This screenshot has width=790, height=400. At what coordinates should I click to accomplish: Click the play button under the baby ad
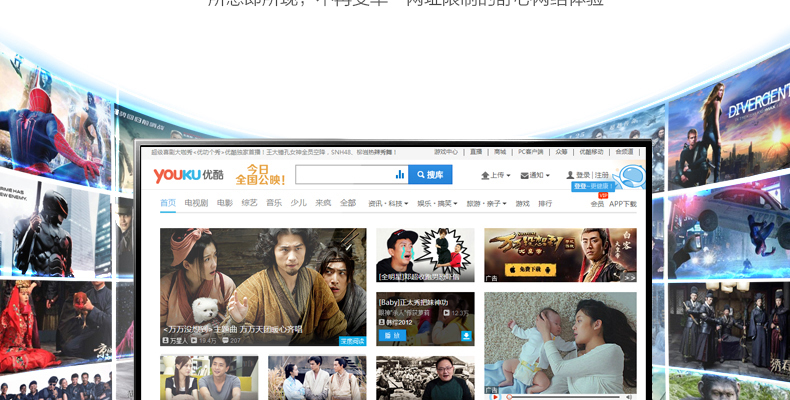[495, 397]
